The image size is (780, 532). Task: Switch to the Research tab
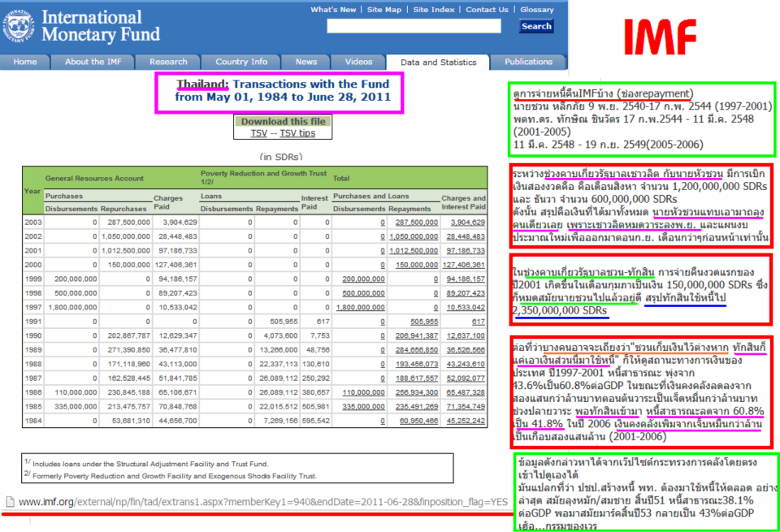168,62
